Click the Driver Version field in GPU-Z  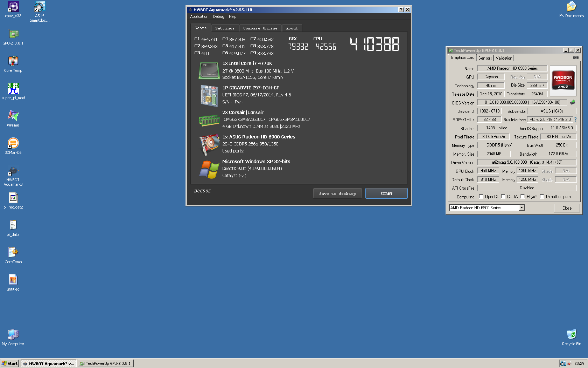pyautogui.click(x=527, y=162)
